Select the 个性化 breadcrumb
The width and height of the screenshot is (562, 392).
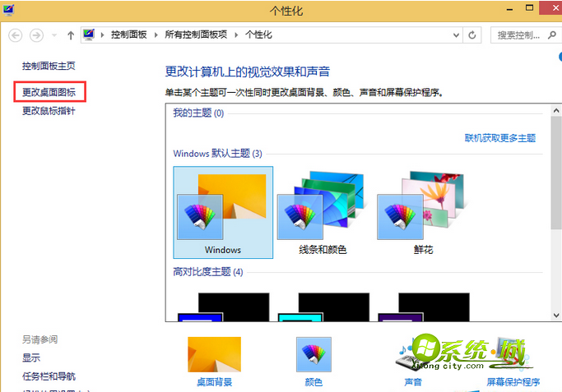pyautogui.click(x=258, y=35)
